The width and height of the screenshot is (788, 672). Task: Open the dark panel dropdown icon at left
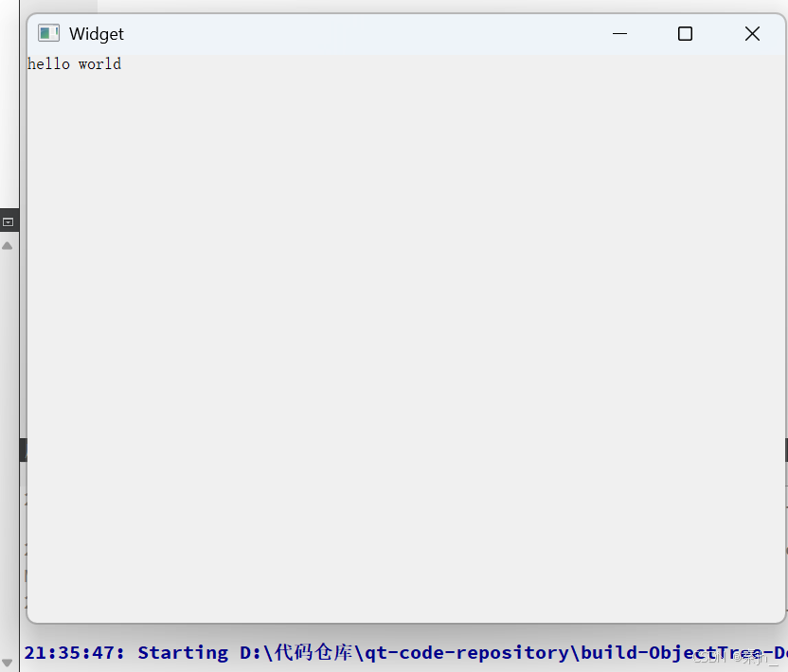click(x=8, y=221)
